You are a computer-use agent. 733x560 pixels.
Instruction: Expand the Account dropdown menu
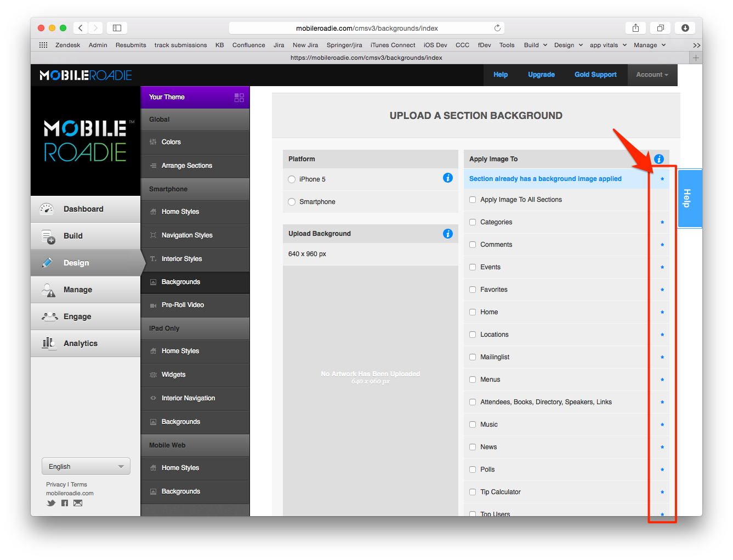click(652, 75)
